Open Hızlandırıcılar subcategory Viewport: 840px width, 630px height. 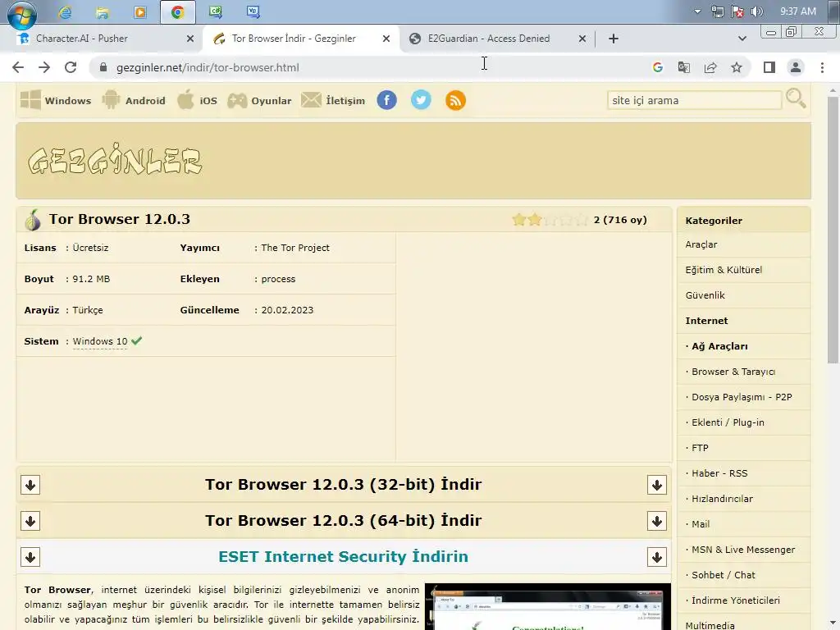coord(722,499)
